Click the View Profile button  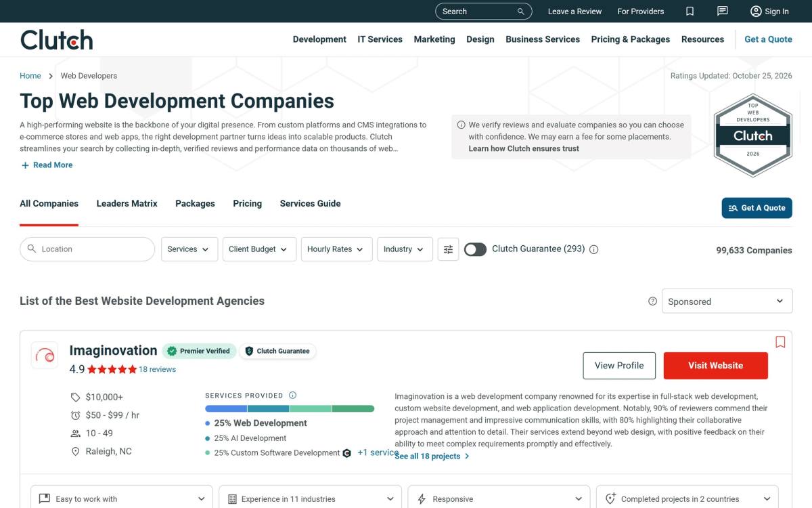click(x=619, y=366)
